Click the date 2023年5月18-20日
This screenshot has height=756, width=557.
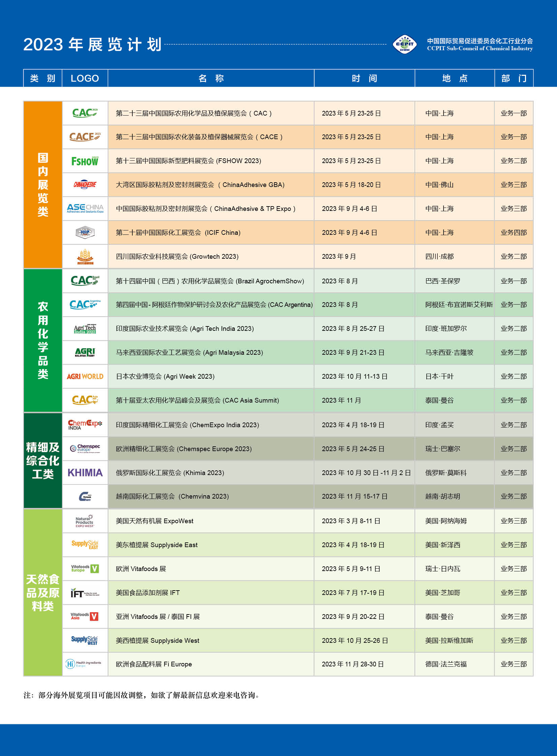point(351,185)
